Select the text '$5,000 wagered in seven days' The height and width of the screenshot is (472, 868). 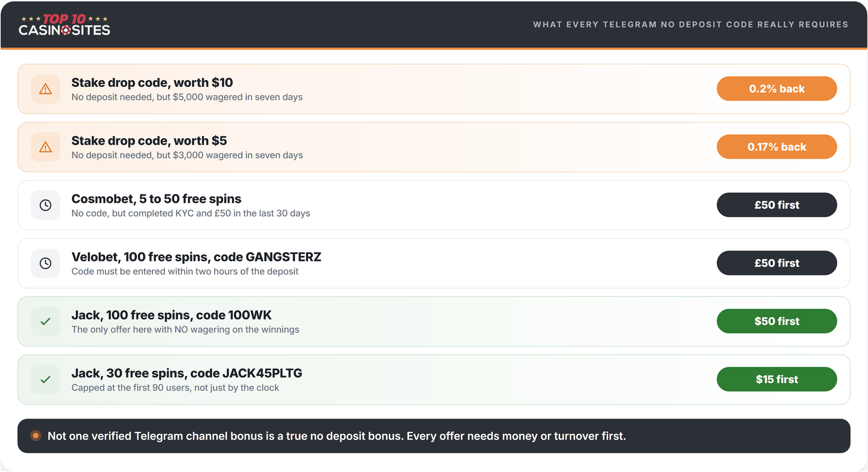pos(238,97)
